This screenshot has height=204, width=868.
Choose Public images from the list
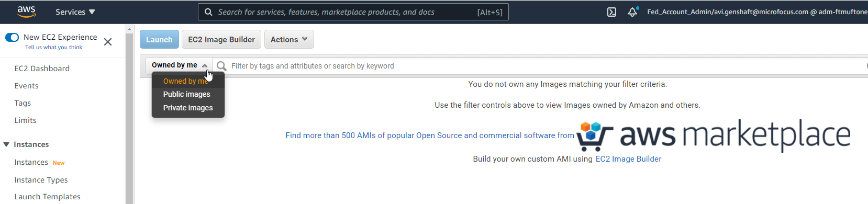(186, 94)
